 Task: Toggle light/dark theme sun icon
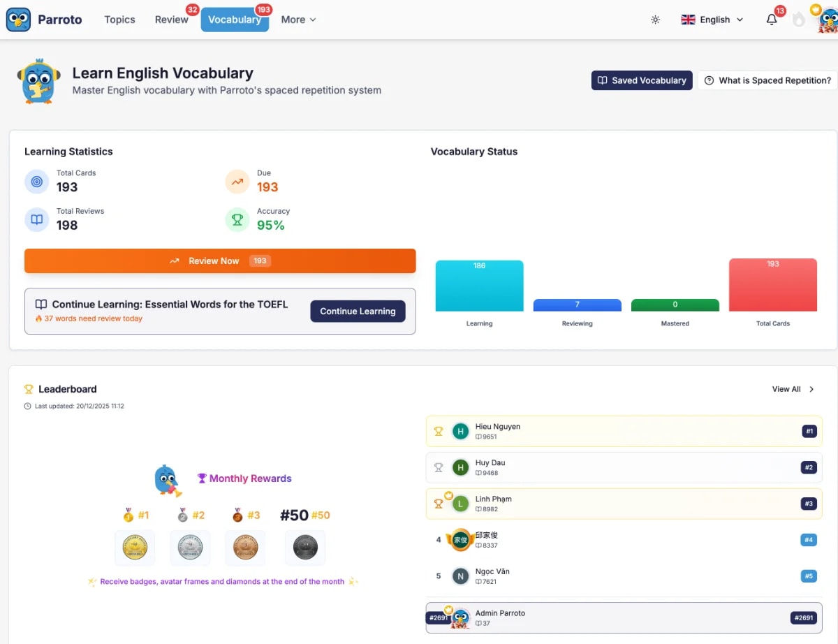(655, 20)
